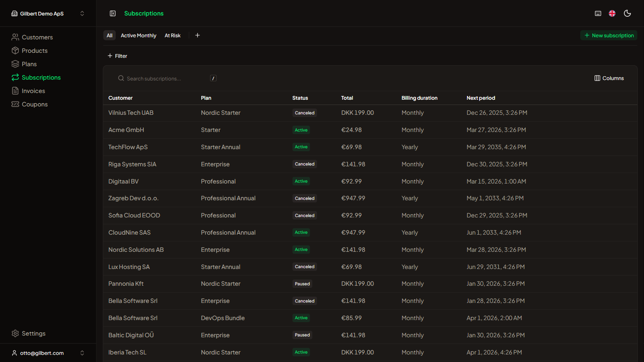Toggle dark mode with the moon icon
The height and width of the screenshot is (362, 644).
pos(627,13)
